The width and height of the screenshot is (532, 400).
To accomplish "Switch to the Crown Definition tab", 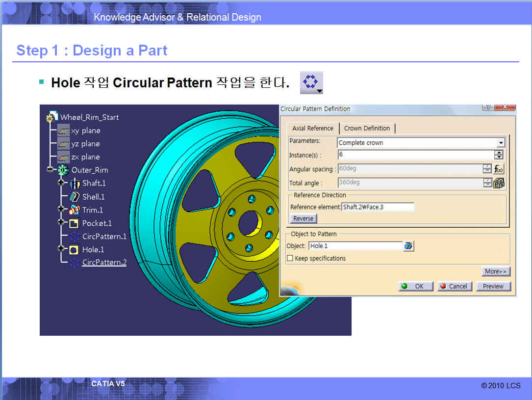I will [367, 128].
